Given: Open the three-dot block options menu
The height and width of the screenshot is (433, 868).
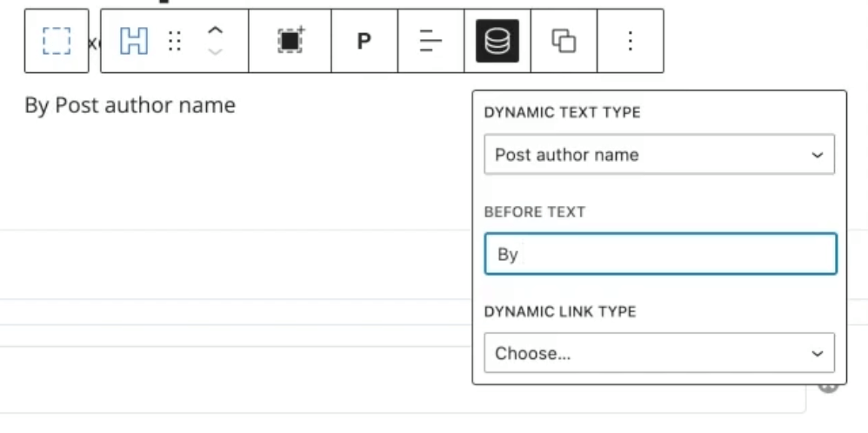Looking at the screenshot, I should (x=630, y=41).
